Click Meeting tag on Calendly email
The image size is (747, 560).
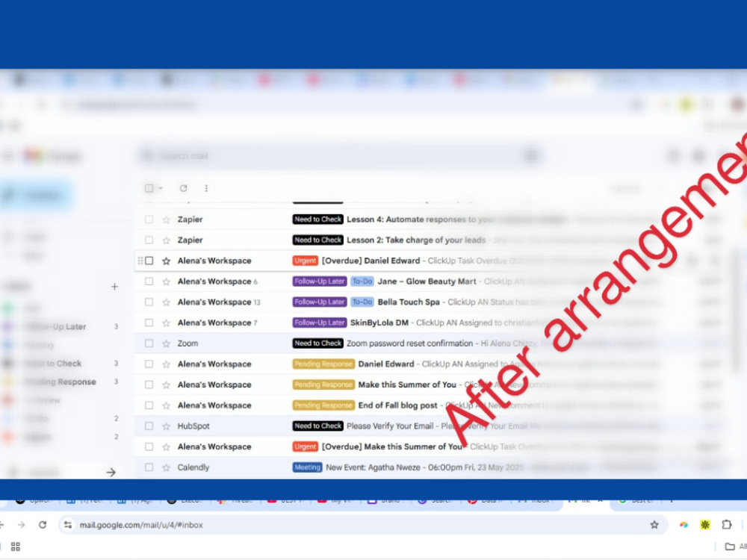point(307,467)
